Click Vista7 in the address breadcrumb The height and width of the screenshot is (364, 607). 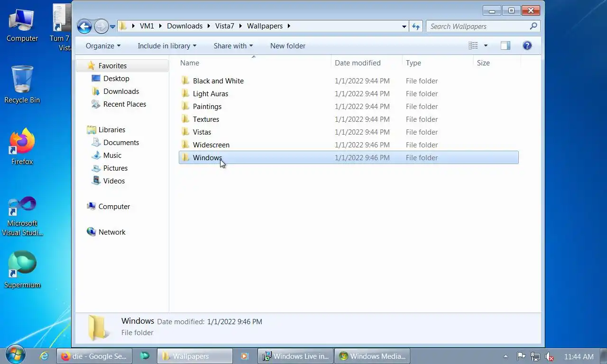(x=225, y=26)
